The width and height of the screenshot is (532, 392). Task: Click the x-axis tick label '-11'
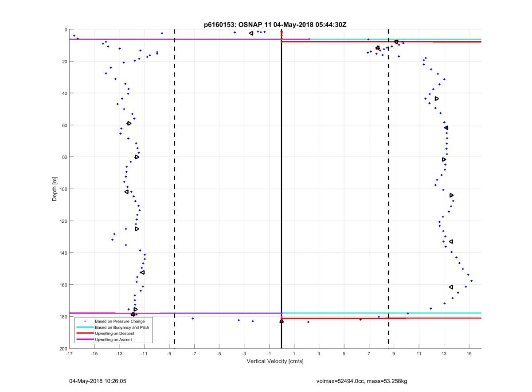point(144,354)
